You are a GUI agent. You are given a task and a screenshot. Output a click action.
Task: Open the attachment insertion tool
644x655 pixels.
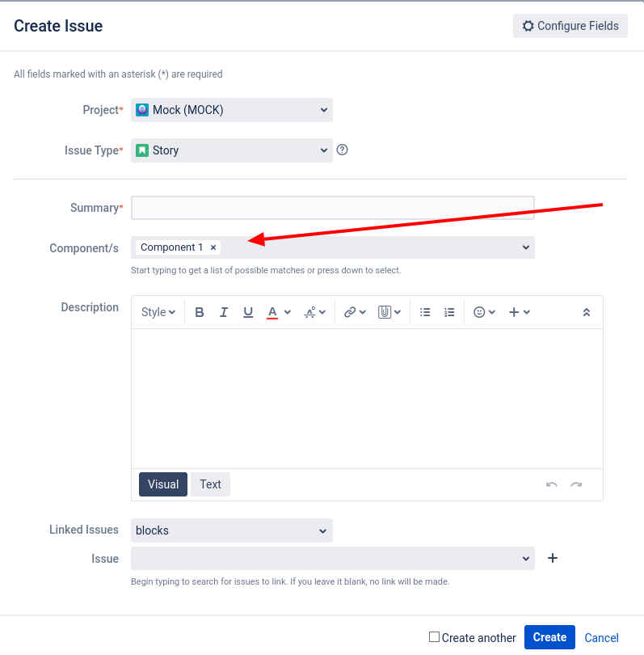385,311
